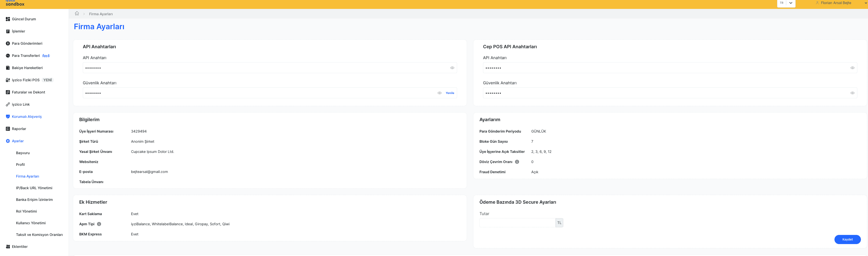Screen dimensions: 868x256
Task: Select Firma Ayarları in sidebar
Action: point(27,176)
